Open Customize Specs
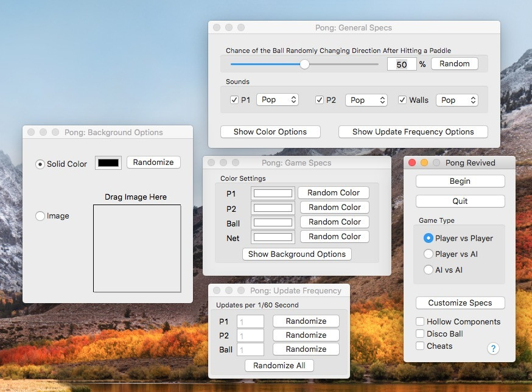The image size is (532, 392). (x=460, y=303)
